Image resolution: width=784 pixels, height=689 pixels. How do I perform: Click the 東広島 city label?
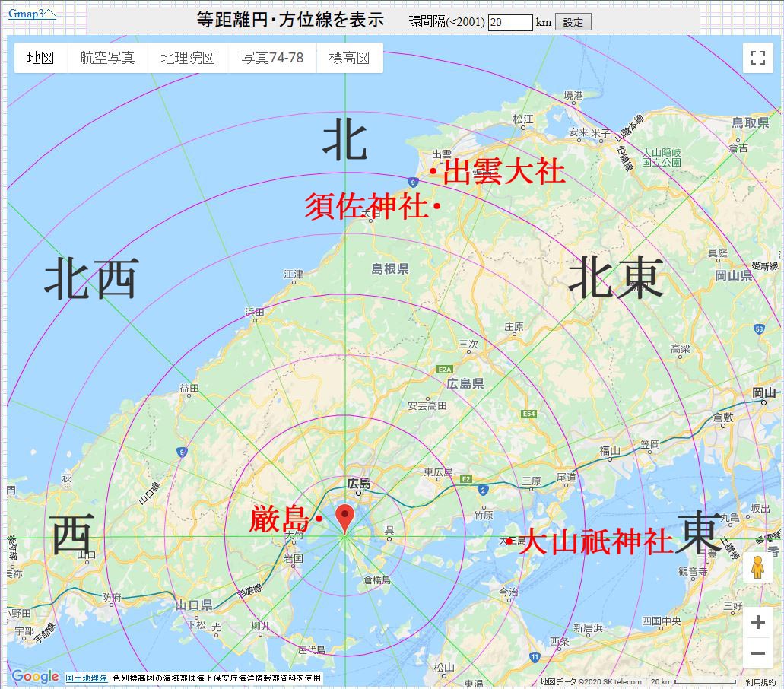tap(439, 472)
